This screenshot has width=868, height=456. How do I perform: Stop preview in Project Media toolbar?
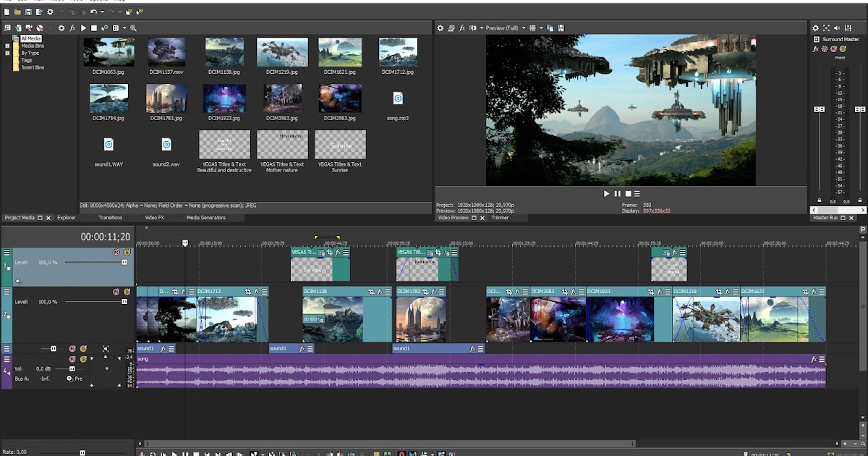point(94,28)
